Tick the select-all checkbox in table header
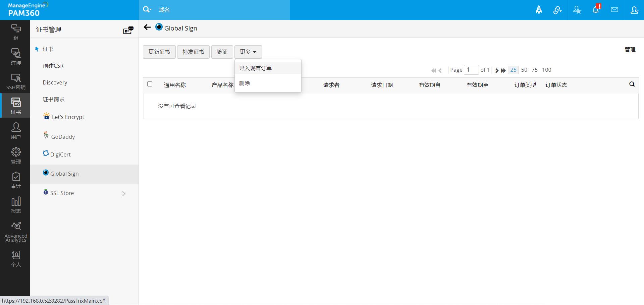The height and width of the screenshot is (305, 644). click(150, 84)
